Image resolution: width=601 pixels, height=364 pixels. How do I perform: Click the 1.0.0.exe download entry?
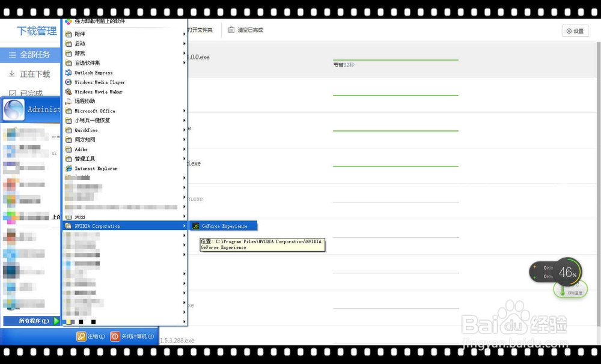pyautogui.click(x=198, y=57)
